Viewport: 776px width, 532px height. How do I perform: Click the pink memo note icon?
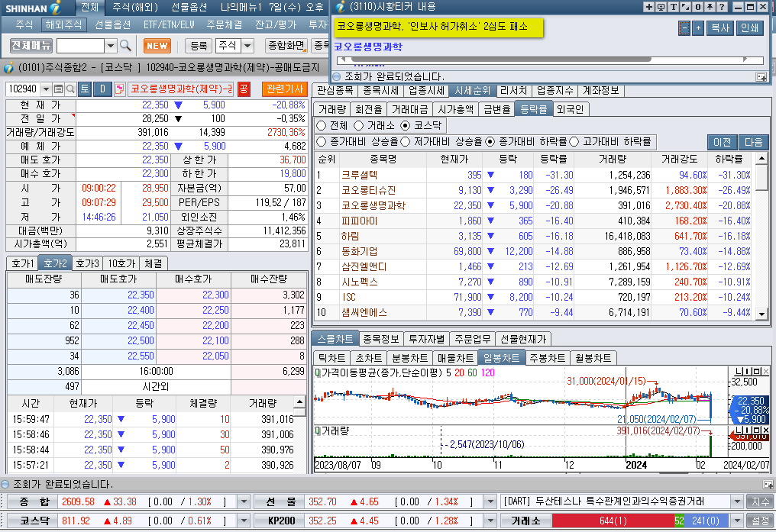(119, 89)
